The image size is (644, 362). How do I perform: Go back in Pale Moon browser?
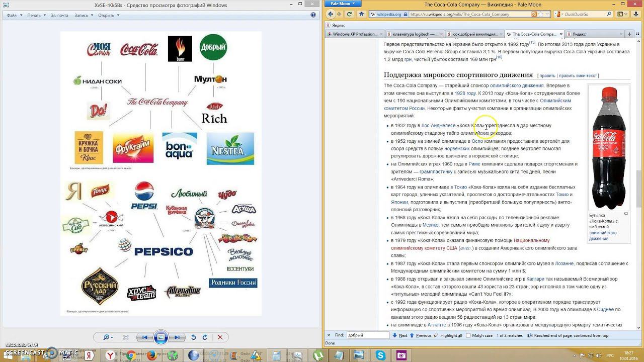pos(331,14)
